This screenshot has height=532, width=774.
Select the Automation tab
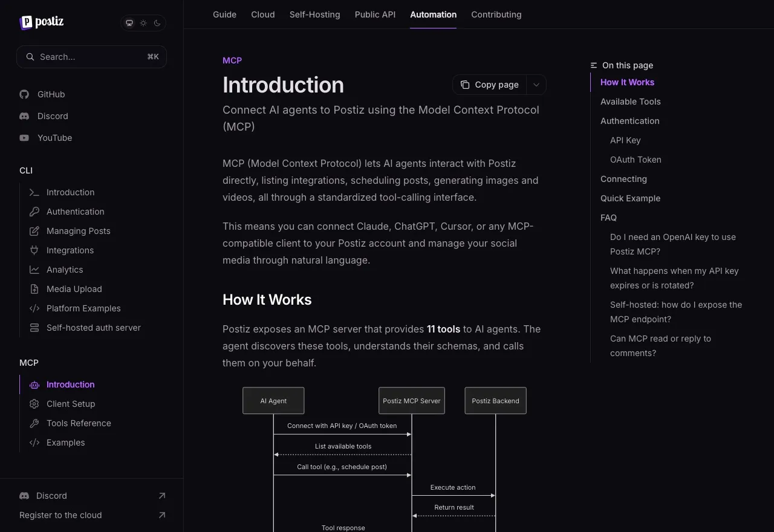(x=434, y=15)
